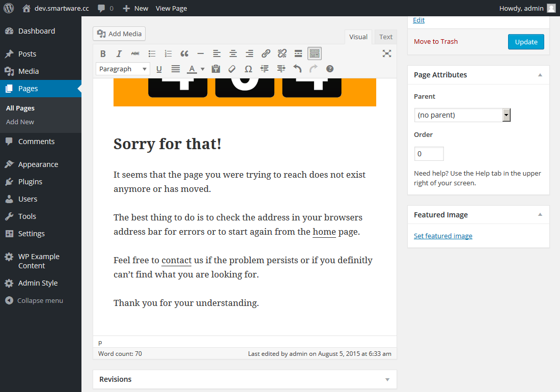560x392 pixels.
Task: Open the Paragraph format dropdown
Action: [123, 69]
